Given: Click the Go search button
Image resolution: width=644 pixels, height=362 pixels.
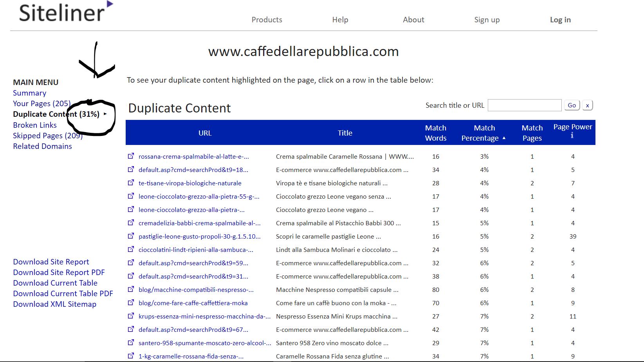Looking at the screenshot, I should pyautogui.click(x=572, y=105).
